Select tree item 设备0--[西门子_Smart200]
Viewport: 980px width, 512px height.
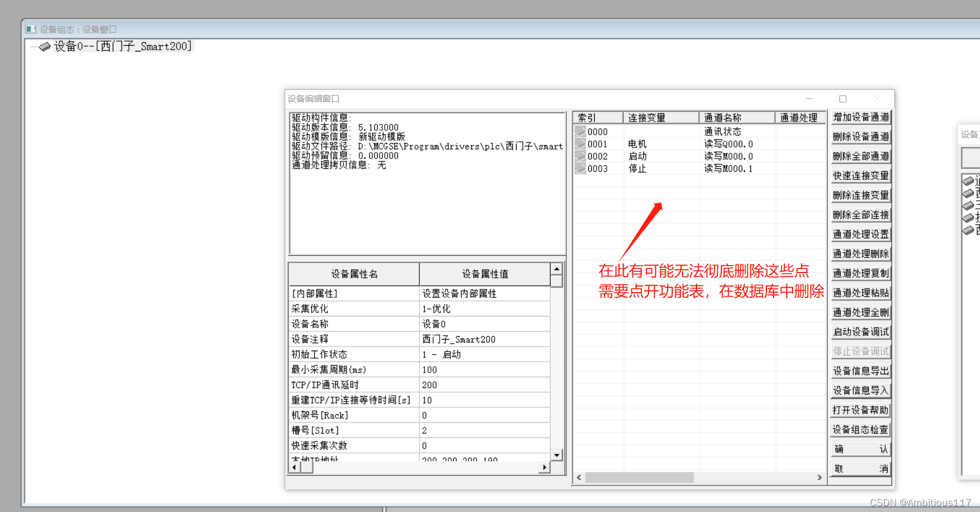coord(123,46)
